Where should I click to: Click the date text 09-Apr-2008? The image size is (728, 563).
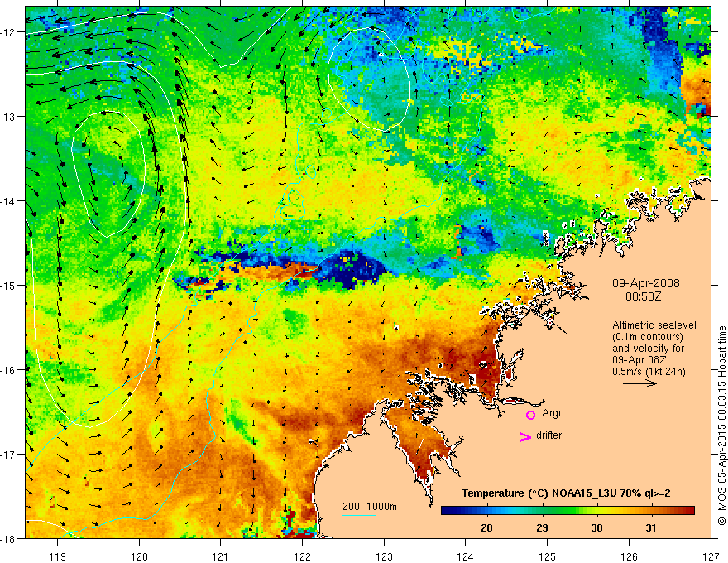coord(646,283)
